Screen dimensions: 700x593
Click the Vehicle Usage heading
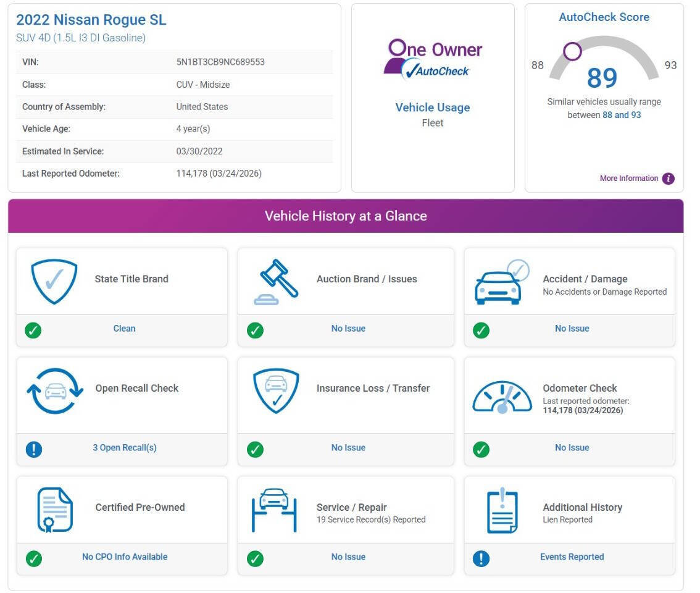coord(433,107)
